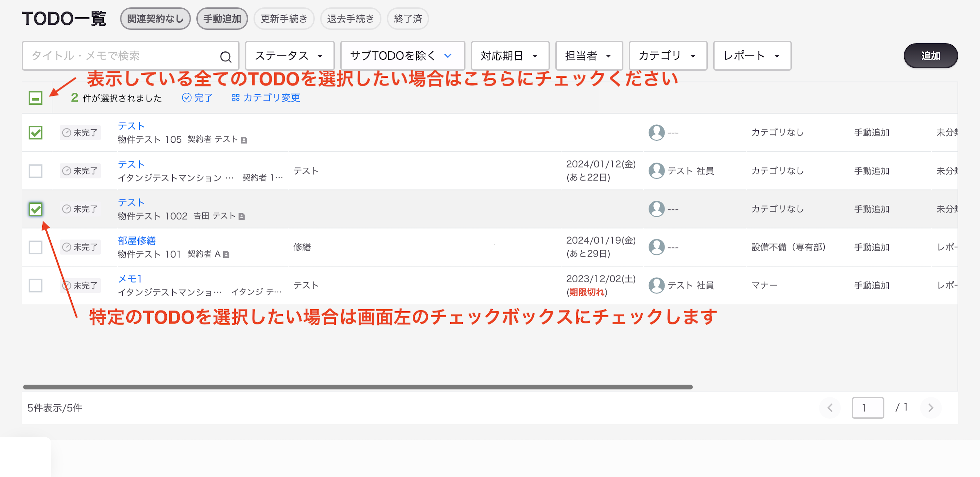
Task: Click 未完了 status badge in 物件テスト 105 row
Action: coord(80,132)
